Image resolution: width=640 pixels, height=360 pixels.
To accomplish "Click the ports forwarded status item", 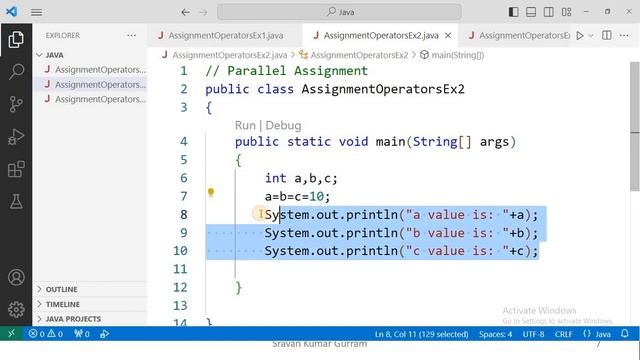I will tap(82, 334).
